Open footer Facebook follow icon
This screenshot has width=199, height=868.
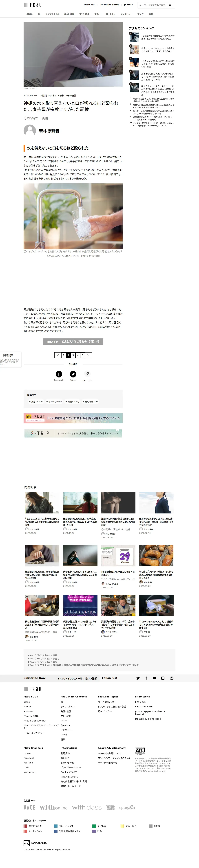(x=146, y=678)
